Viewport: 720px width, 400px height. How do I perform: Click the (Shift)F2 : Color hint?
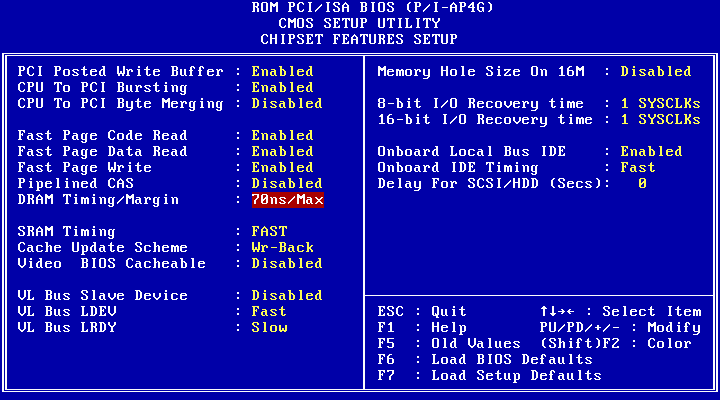coord(616,344)
